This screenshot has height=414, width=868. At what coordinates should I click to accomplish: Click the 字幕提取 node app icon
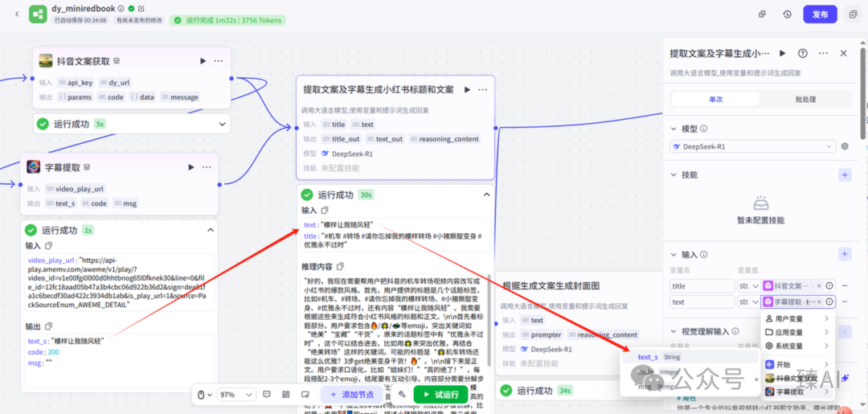[34, 167]
